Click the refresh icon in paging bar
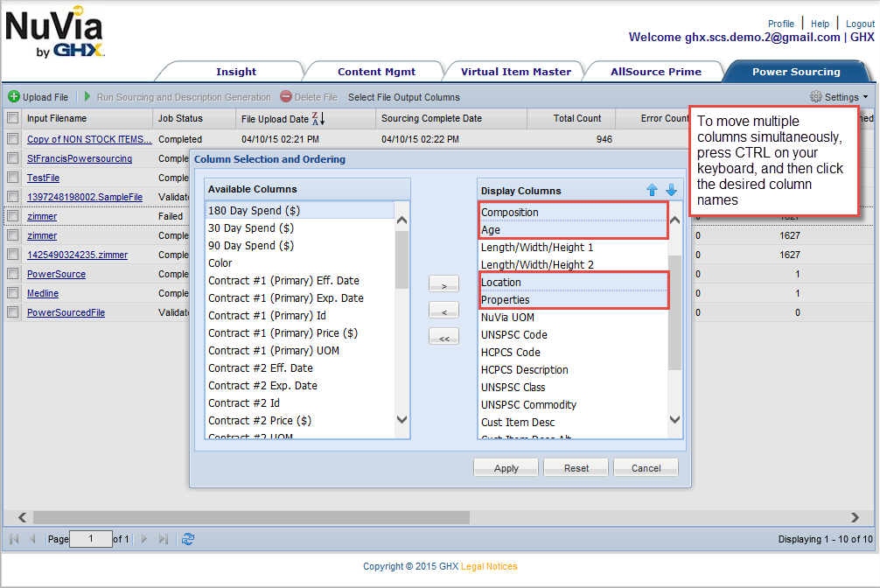880x588 pixels. tap(188, 539)
